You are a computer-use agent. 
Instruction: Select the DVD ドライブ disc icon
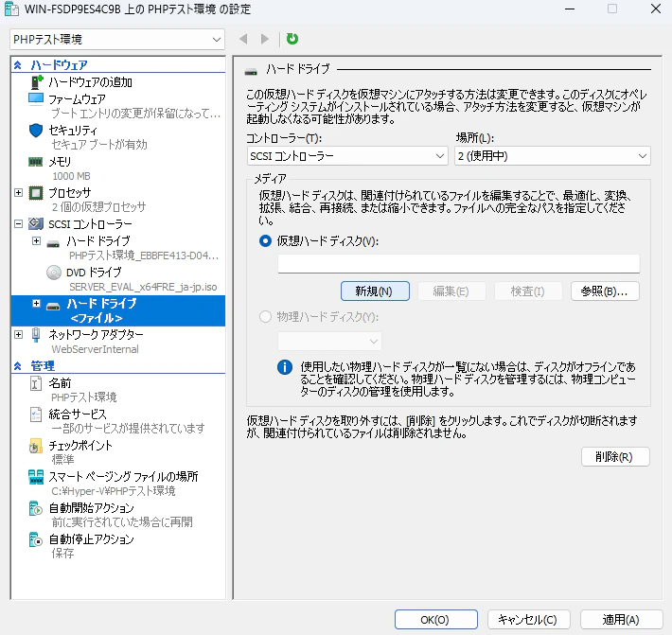pyautogui.click(x=54, y=273)
